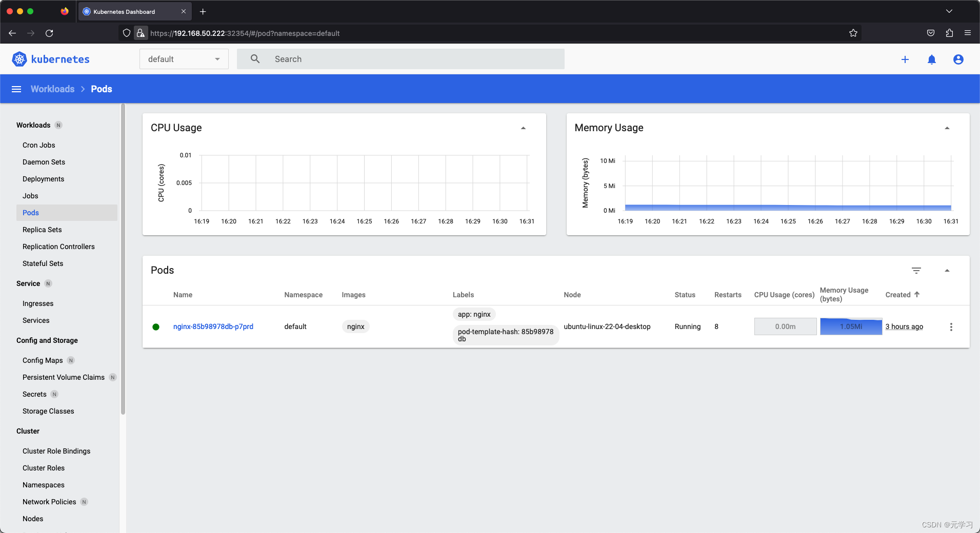Open Replication Controllers in the sidebar

(59, 247)
